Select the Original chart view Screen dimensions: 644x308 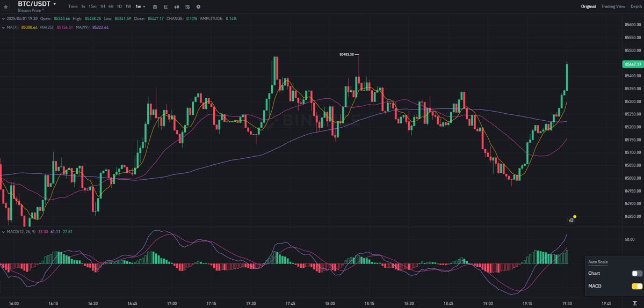pyautogui.click(x=588, y=6)
